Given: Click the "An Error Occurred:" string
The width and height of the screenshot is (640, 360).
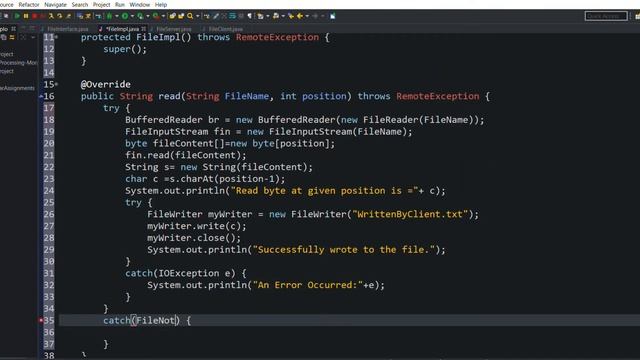Looking at the screenshot, I should coord(308,285).
